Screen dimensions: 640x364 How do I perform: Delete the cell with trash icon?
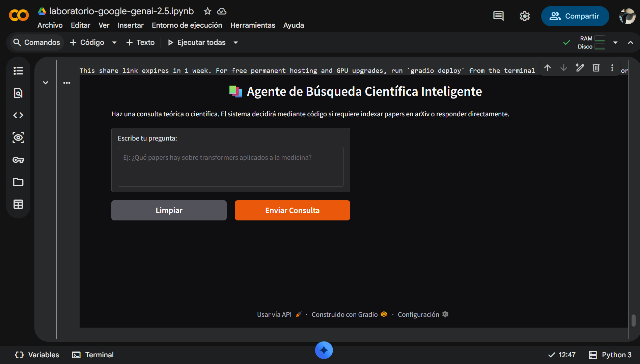[596, 68]
